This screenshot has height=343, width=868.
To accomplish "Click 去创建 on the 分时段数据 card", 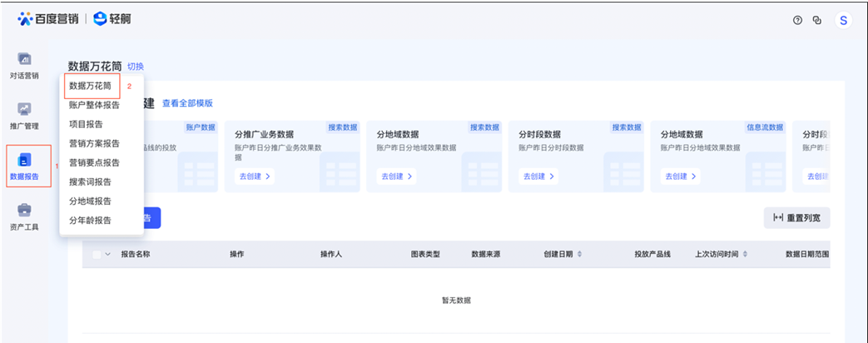I will tap(538, 176).
